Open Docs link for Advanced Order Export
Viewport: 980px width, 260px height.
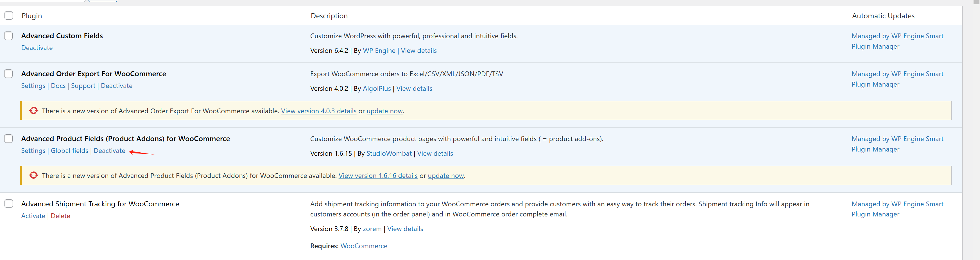point(58,86)
